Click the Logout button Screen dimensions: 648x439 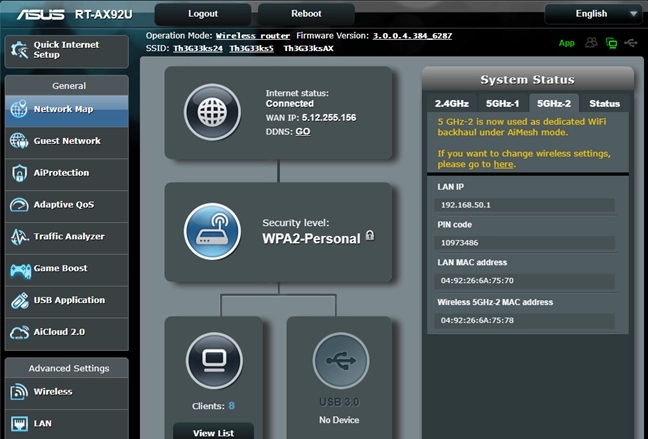click(203, 14)
